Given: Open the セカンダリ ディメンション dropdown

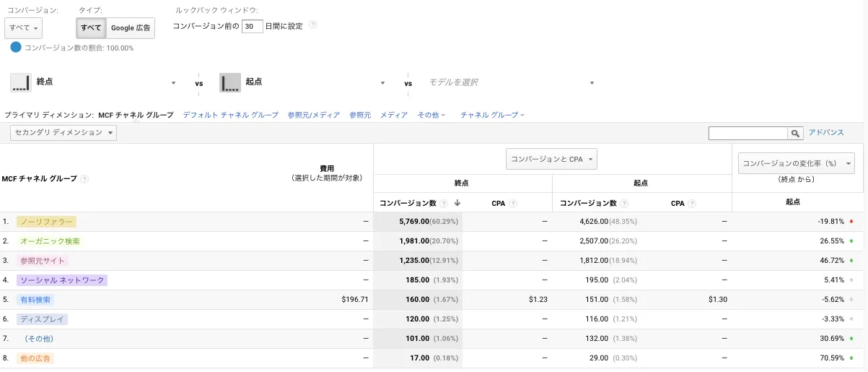Looking at the screenshot, I should (63, 133).
